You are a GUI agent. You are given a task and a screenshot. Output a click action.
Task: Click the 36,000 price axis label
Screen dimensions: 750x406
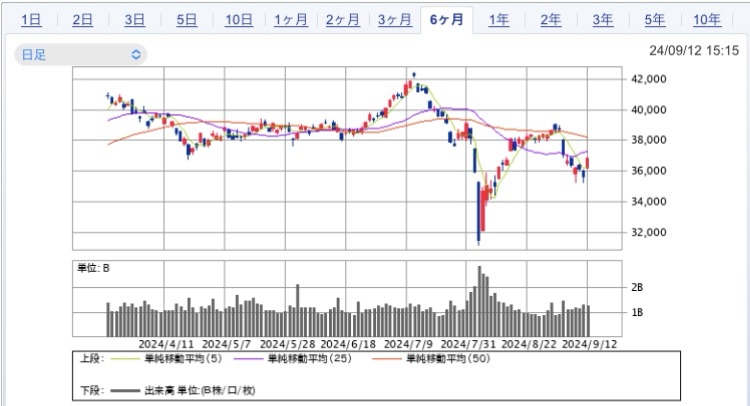point(649,171)
